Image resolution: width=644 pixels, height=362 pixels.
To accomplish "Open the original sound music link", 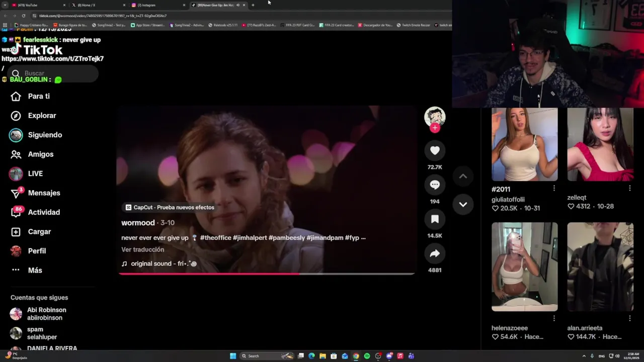I will (159, 263).
